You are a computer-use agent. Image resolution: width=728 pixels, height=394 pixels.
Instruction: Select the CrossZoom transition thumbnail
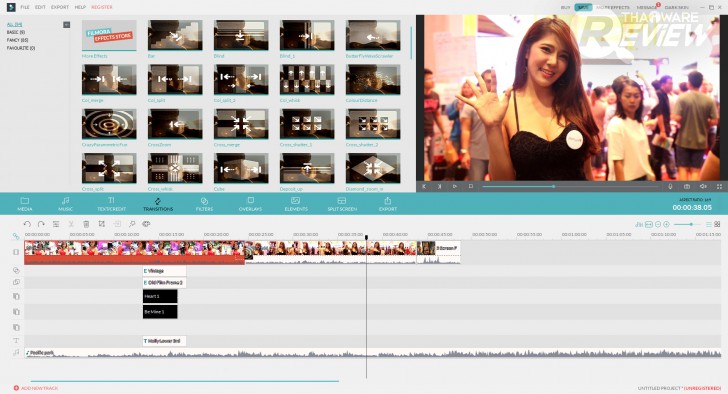click(x=175, y=124)
